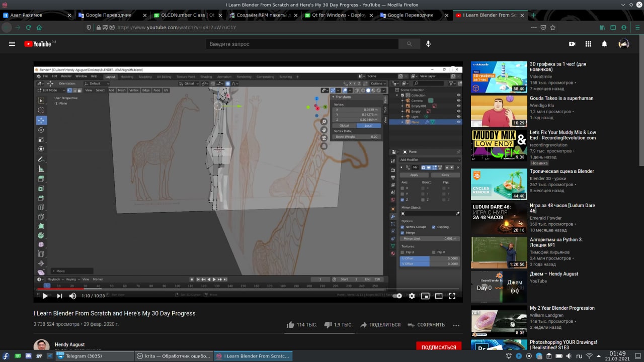Image resolution: width=644 pixels, height=362 pixels.
Task: Toggle Firefox sidebar view
Action: click(614, 27)
